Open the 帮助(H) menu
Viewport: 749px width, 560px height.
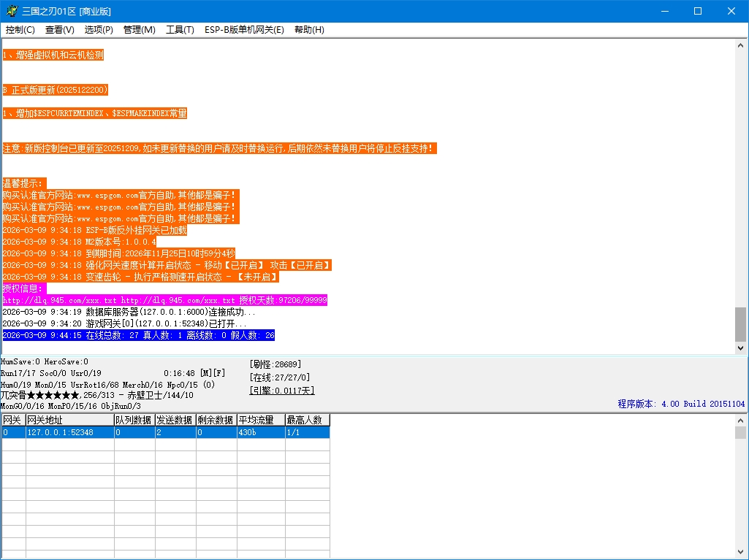(309, 30)
